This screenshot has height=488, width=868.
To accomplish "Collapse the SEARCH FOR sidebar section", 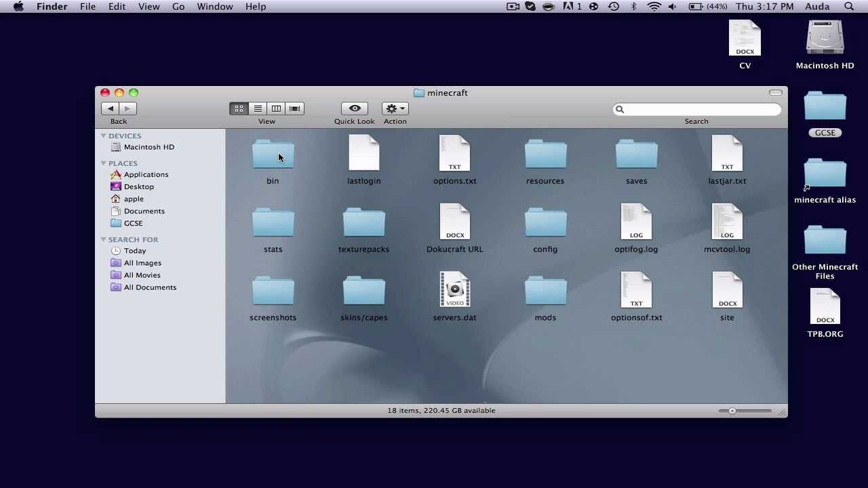I will [x=104, y=239].
